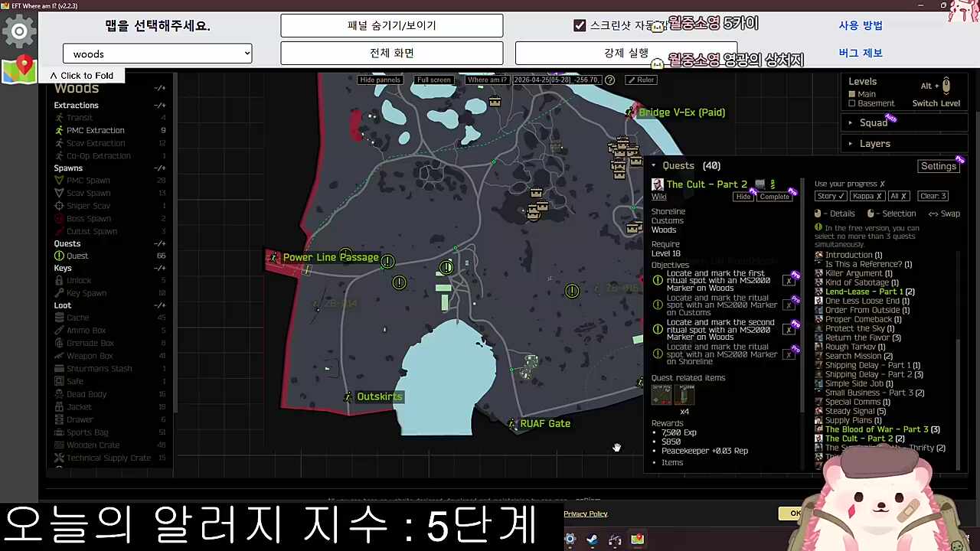Click the question mark help icon
This screenshot has height=551, width=980.
[609, 80]
